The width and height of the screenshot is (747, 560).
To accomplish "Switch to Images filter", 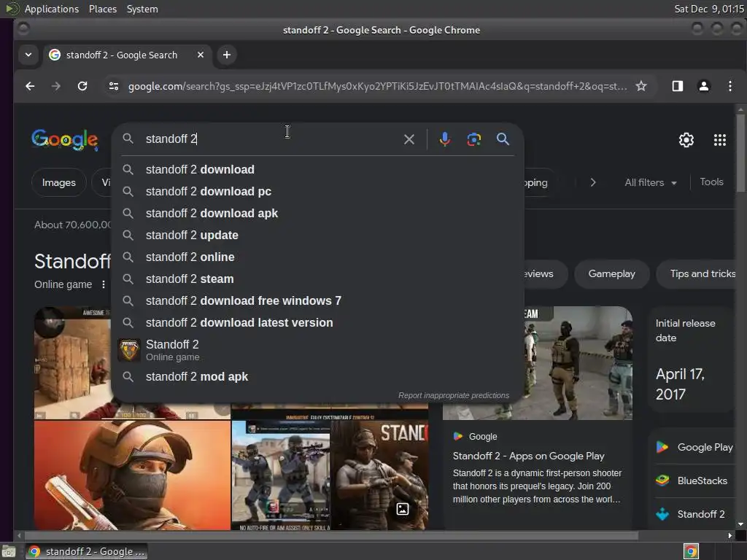I will [58, 182].
